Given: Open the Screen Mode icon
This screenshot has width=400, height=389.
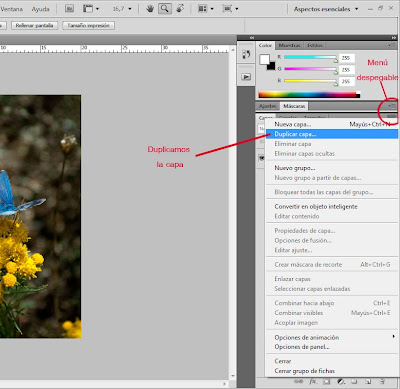Looking at the screenshot, I should tap(227, 9).
